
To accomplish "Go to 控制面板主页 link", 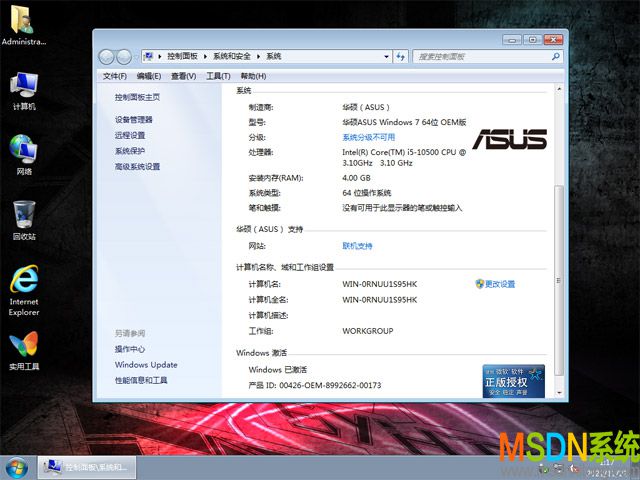I will (137, 97).
